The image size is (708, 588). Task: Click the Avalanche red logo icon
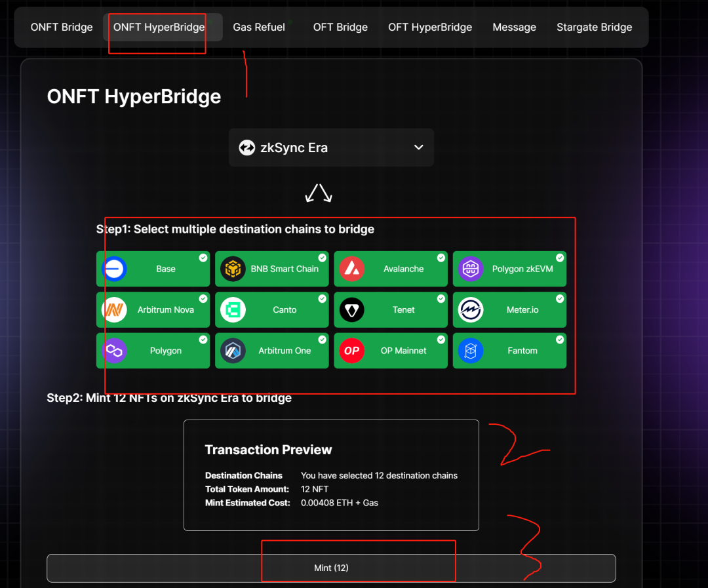(x=352, y=269)
